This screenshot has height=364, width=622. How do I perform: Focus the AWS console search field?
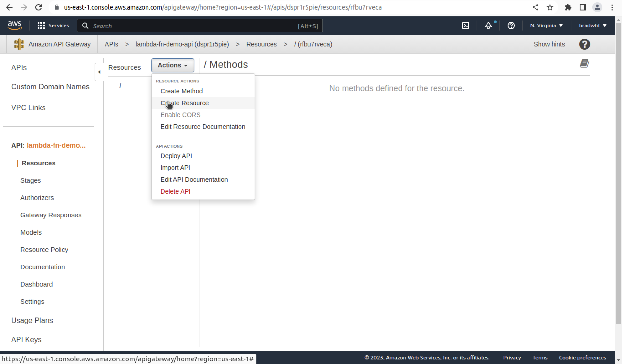199,26
